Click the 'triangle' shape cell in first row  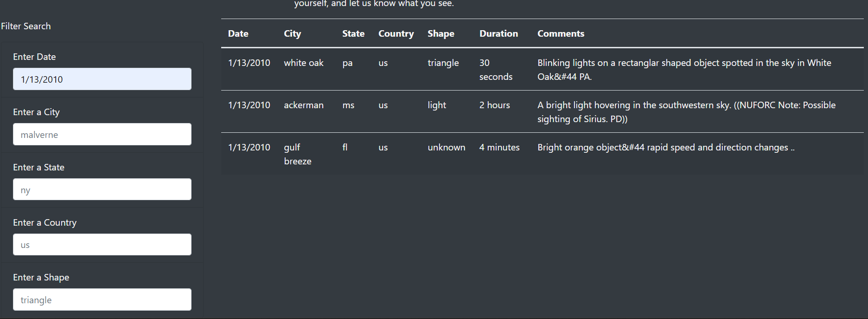[x=443, y=63]
